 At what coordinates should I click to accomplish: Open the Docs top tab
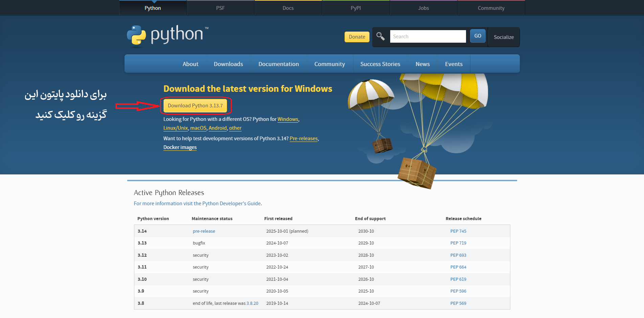click(288, 8)
